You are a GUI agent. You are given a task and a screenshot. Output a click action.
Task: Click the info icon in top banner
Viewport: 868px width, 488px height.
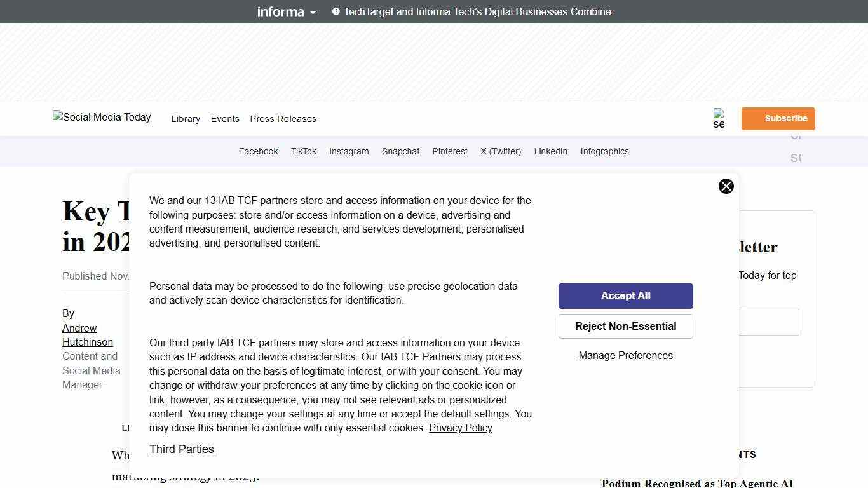(336, 11)
